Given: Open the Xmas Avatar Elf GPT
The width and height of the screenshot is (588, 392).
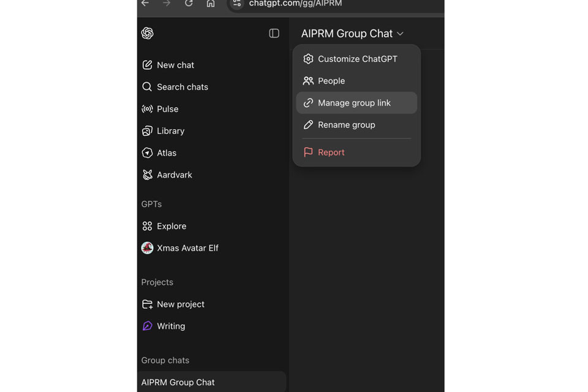Looking at the screenshot, I should pyautogui.click(x=187, y=248).
